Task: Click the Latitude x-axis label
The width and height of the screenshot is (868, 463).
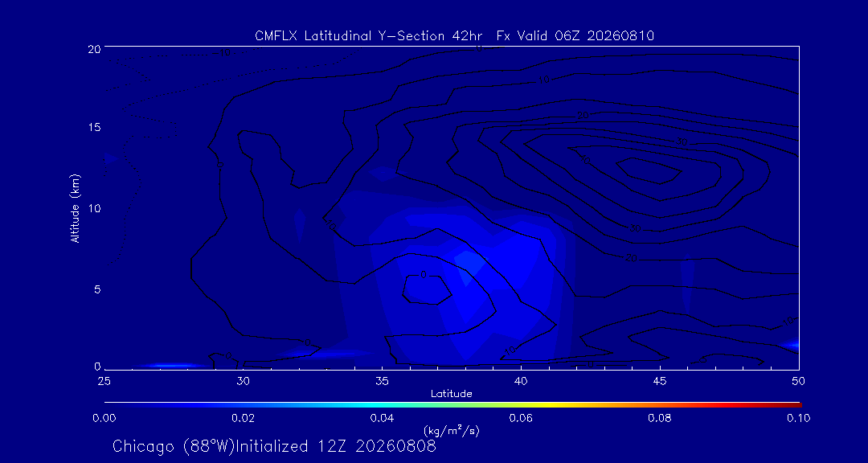Action: (x=451, y=395)
